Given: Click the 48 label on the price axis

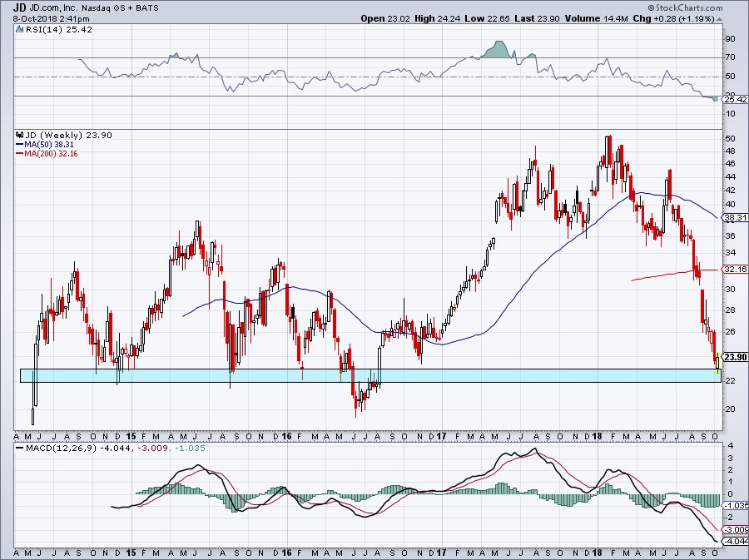Looking at the screenshot, I should pyautogui.click(x=731, y=151).
